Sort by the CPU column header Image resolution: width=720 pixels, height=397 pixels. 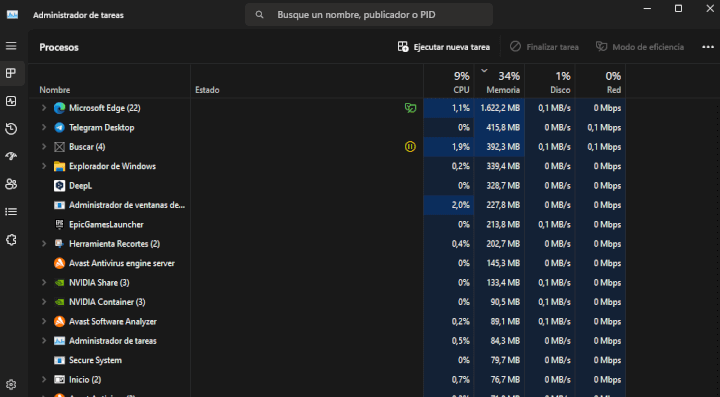point(449,82)
